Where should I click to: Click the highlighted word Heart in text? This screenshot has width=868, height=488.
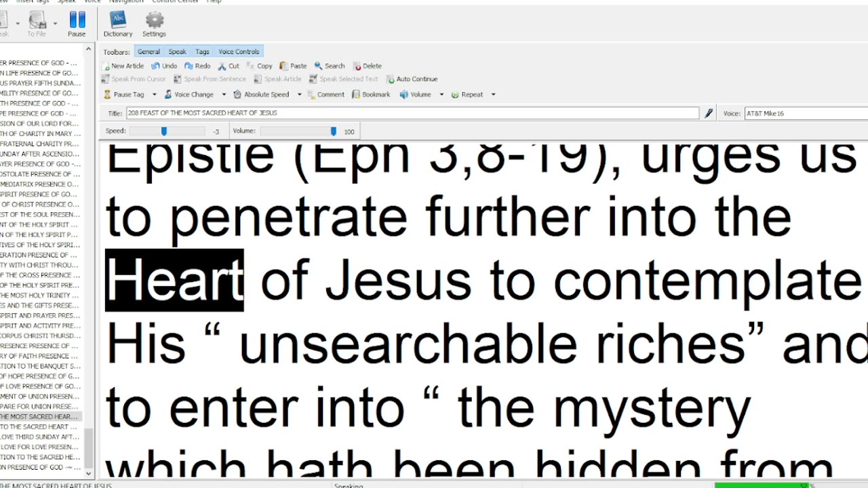(174, 280)
